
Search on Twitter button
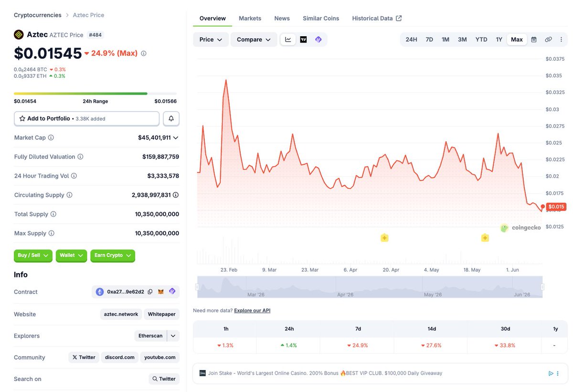click(x=164, y=379)
